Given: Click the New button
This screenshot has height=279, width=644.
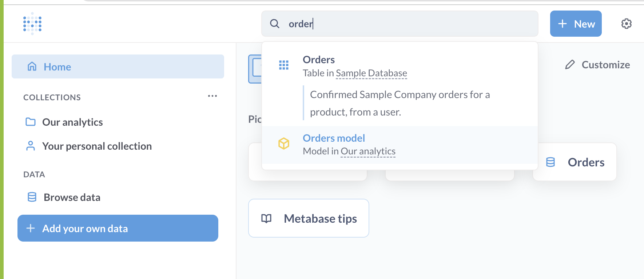Looking at the screenshot, I should 576,24.
